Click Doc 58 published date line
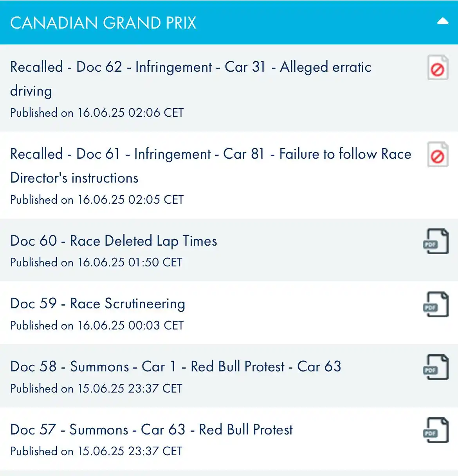The width and height of the screenshot is (458, 476). [96, 389]
